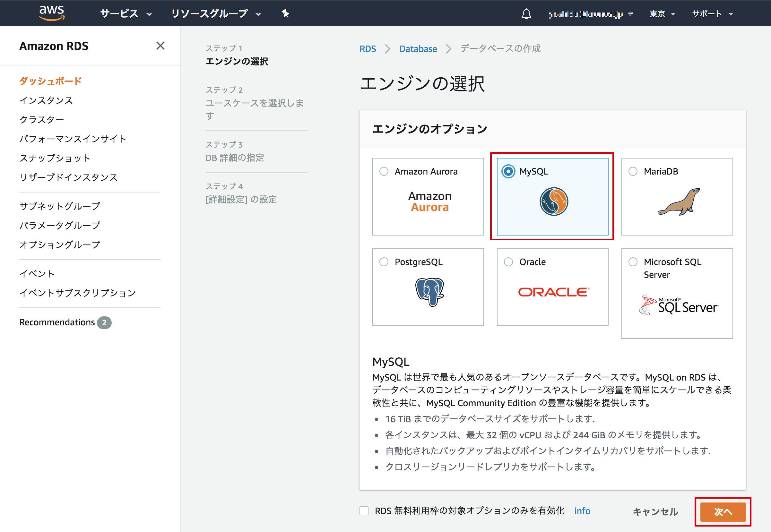Click the Recommendations count badge 2
Viewport: 771px width, 532px height.
click(104, 323)
